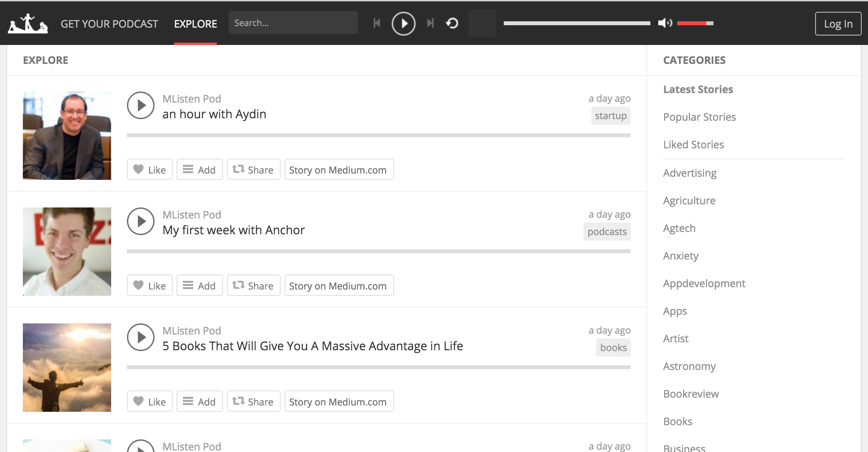Open the GET YOUR PODCAST menu
The image size is (868, 452).
point(109,24)
